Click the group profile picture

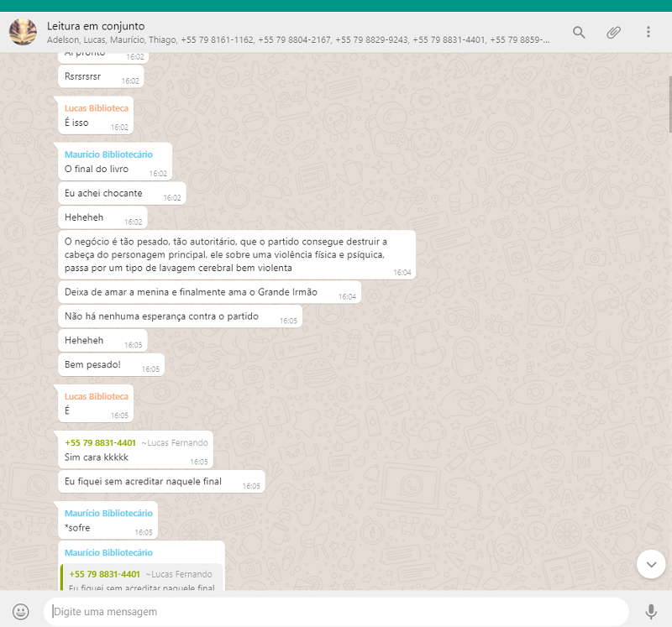click(x=23, y=32)
